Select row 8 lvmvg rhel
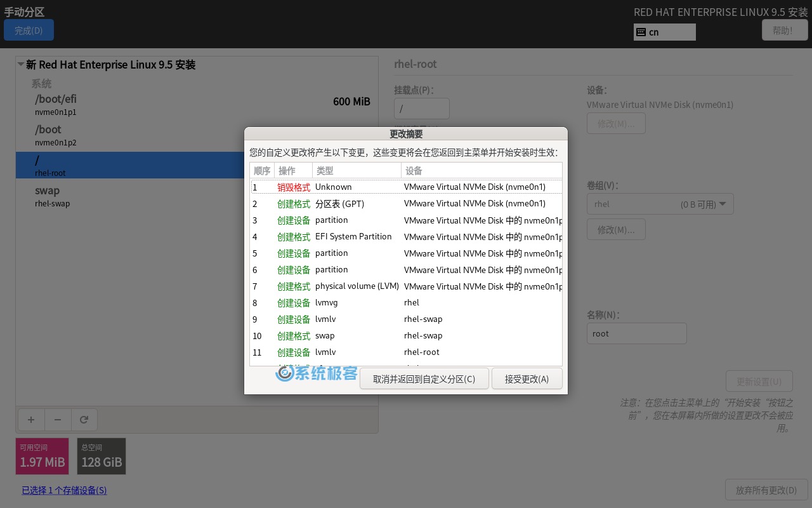This screenshot has height=508, width=812. (x=406, y=302)
